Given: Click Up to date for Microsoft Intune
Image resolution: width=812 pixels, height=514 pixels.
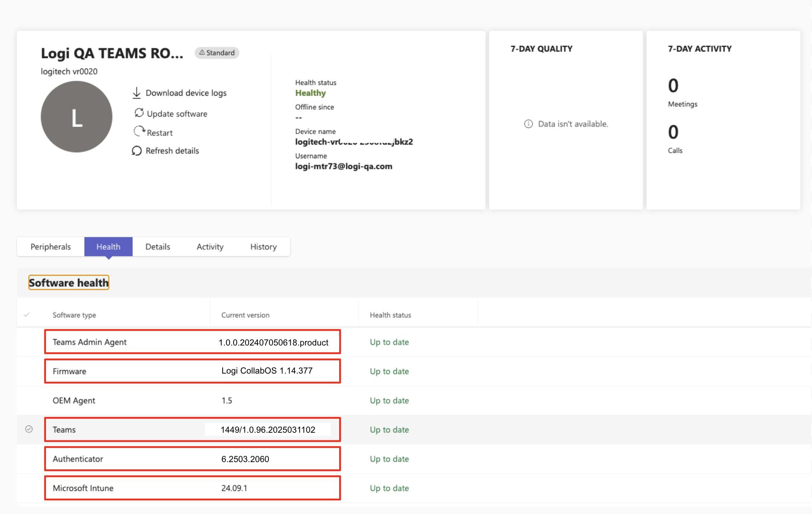Looking at the screenshot, I should pos(389,488).
